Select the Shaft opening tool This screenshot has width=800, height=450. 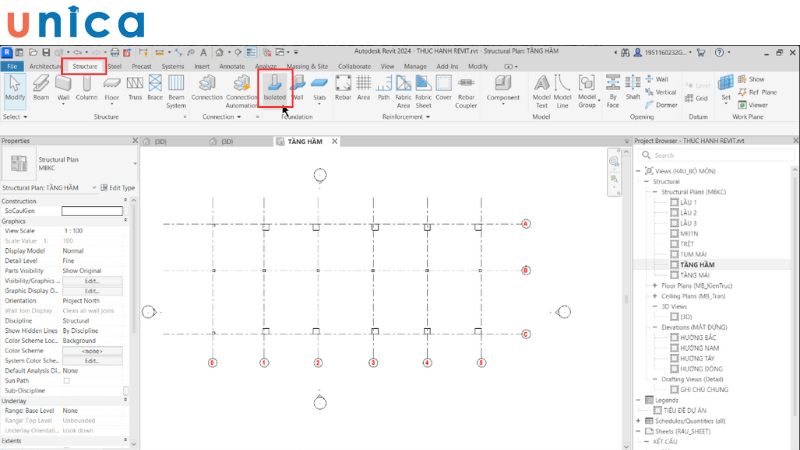coord(633,88)
